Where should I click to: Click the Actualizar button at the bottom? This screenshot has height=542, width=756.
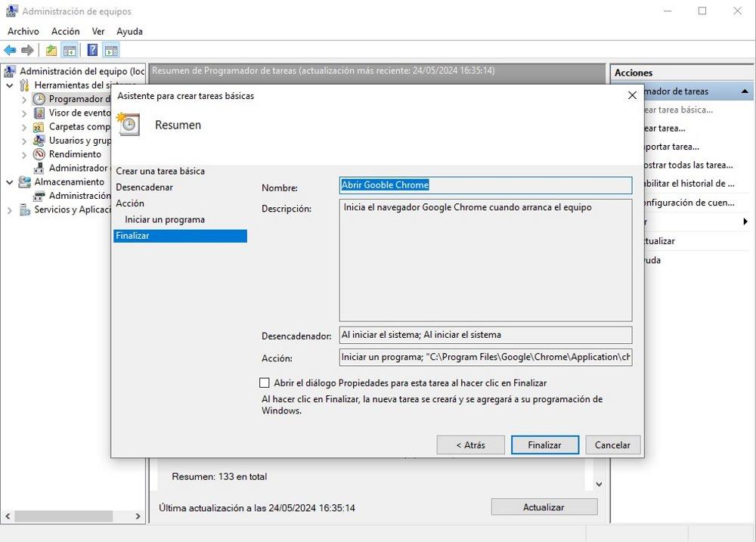(544, 506)
